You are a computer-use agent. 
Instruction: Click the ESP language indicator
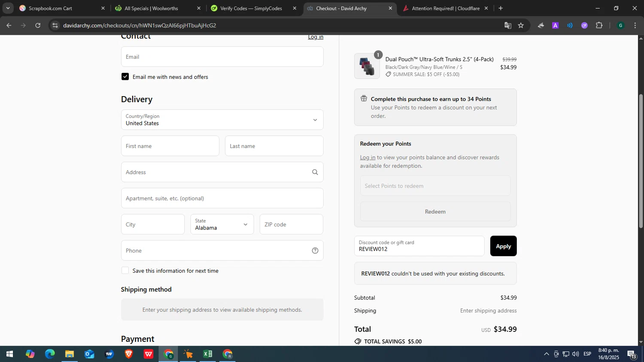[587, 354]
